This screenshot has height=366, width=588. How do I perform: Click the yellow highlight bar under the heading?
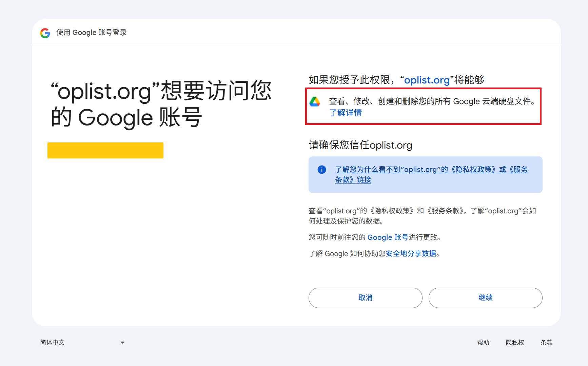pos(105,150)
